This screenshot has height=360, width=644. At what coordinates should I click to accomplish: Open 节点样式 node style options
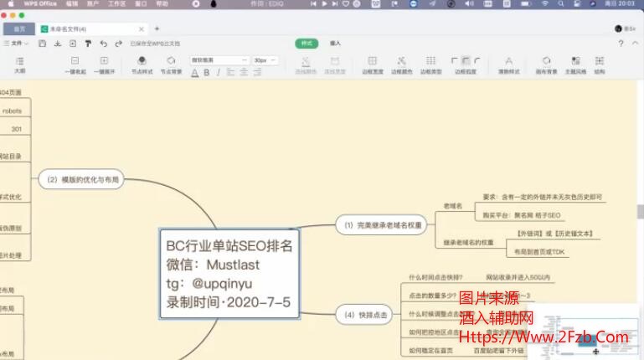(143, 64)
